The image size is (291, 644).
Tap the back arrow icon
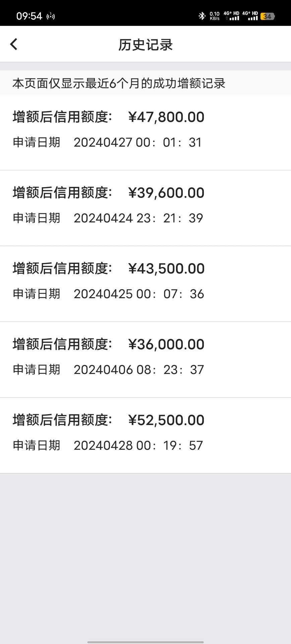(x=14, y=44)
